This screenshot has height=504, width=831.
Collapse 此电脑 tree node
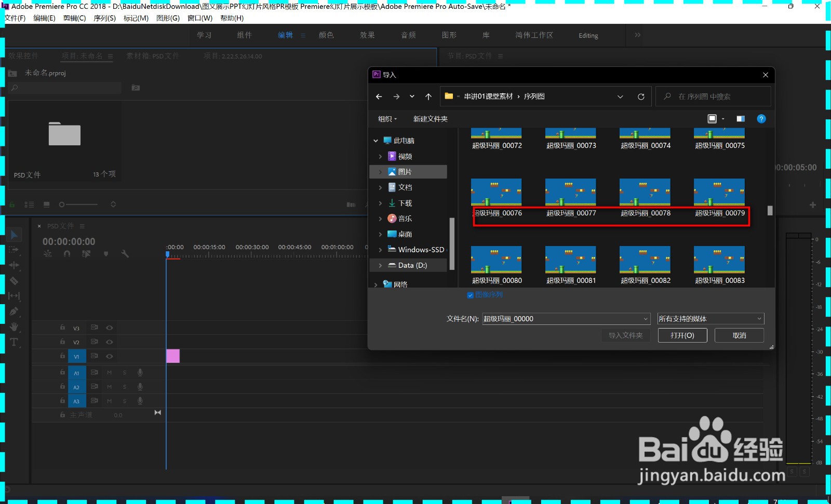pyautogui.click(x=376, y=141)
